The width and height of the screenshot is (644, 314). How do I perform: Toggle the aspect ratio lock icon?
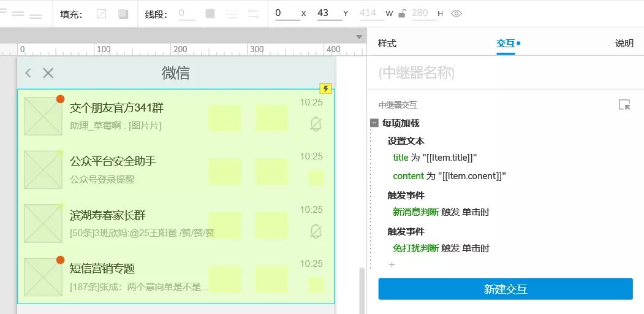[x=402, y=13]
